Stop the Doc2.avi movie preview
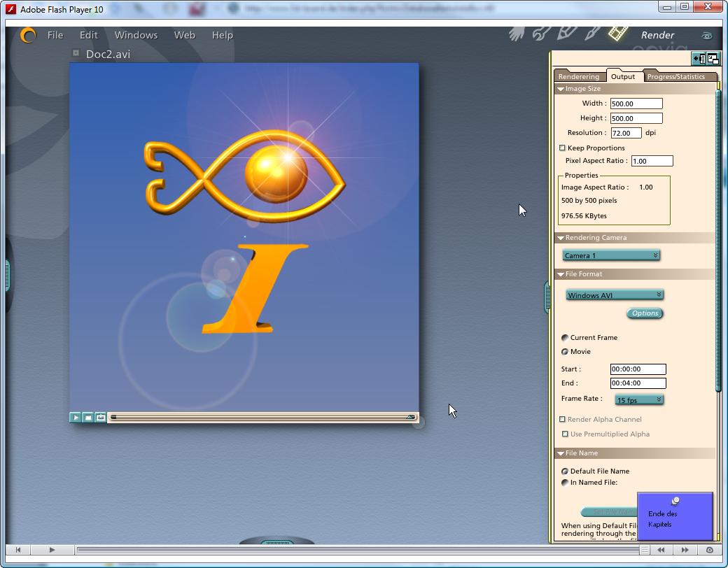This screenshot has width=728, height=568. [x=87, y=417]
